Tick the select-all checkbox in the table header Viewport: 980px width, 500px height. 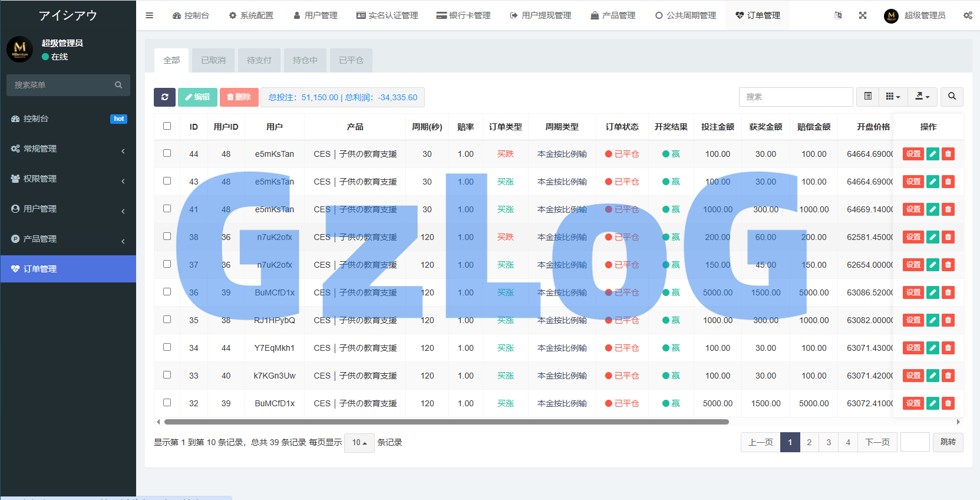167,126
